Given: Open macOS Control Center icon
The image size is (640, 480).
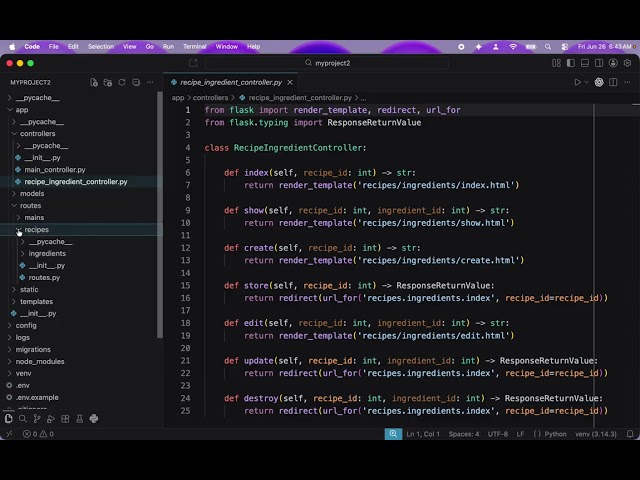Looking at the screenshot, I should pos(565,47).
